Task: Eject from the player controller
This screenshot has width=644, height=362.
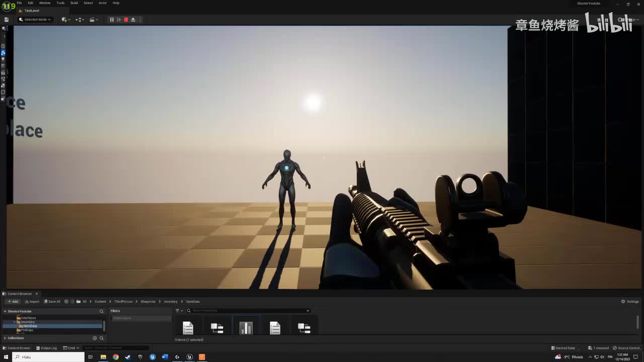Action: (133, 20)
